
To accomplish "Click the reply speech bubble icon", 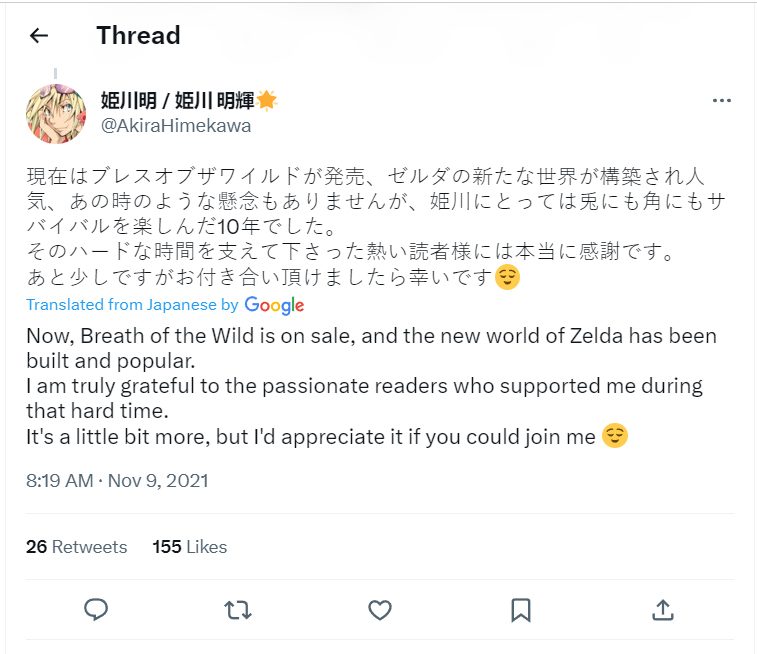I will tap(96, 609).
